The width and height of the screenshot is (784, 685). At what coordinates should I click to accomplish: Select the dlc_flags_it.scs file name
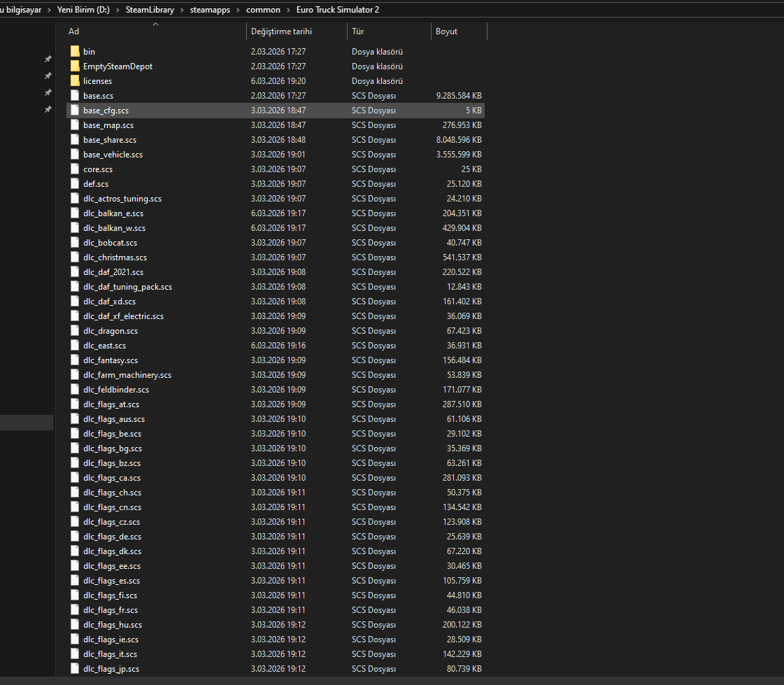(x=110, y=654)
